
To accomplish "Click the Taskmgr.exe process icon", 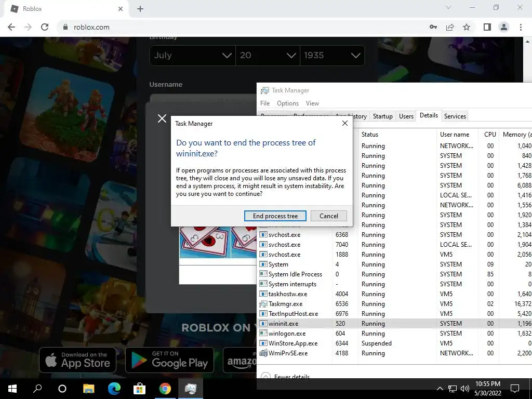I will pos(263,303).
